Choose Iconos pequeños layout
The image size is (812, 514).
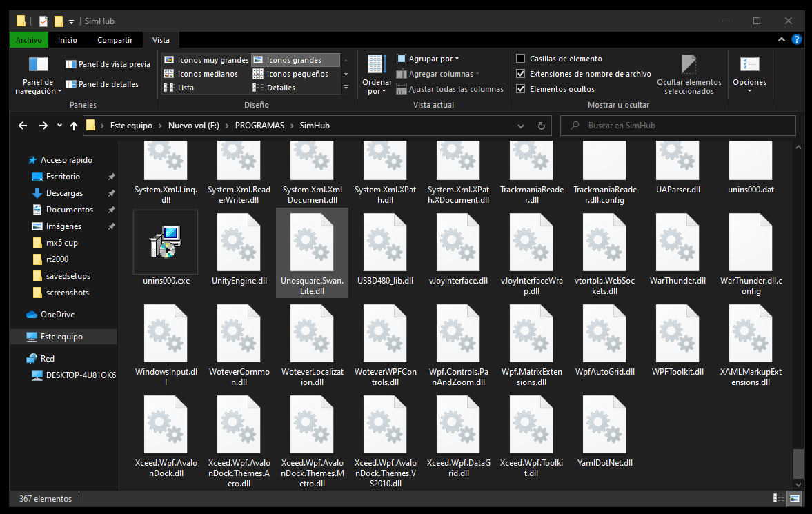[290, 74]
